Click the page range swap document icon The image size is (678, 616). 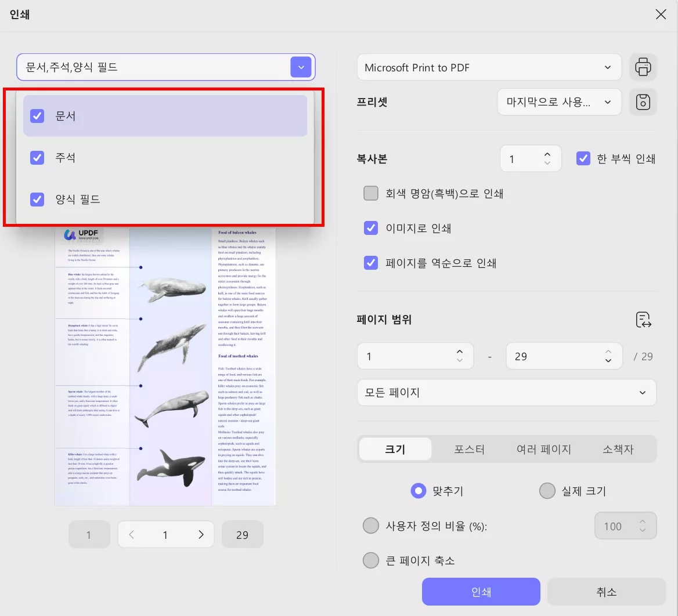pyautogui.click(x=643, y=320)
